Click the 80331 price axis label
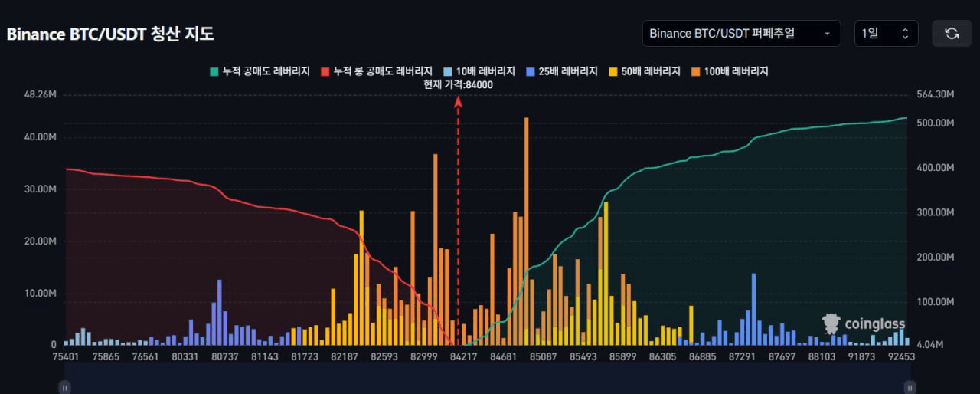The width and height of the screenshot is (980, 394). [x=185, y=356]
